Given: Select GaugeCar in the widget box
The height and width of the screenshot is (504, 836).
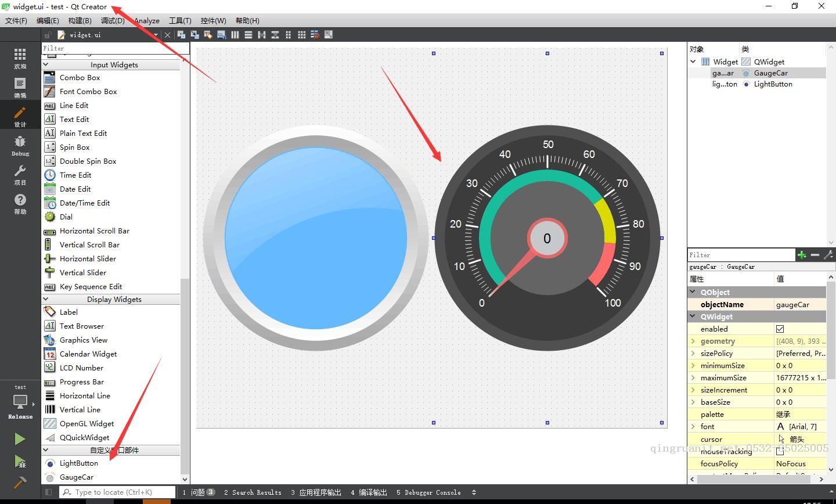Looking at the screenshot, I should 76,477.
